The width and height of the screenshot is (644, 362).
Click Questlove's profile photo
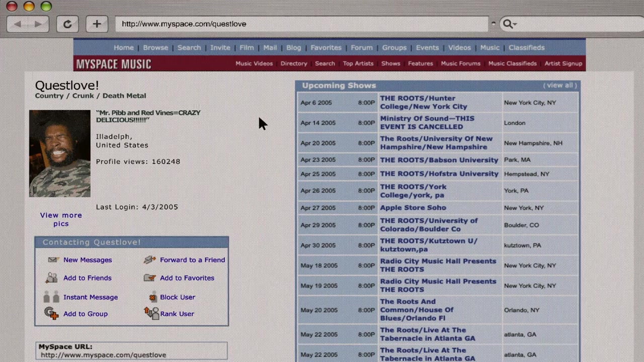click(x=60, y=153)
